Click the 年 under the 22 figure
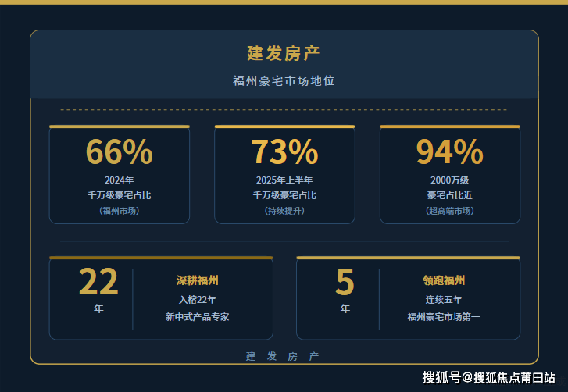This screenshot has width=568, height=392. coord(98,308)
